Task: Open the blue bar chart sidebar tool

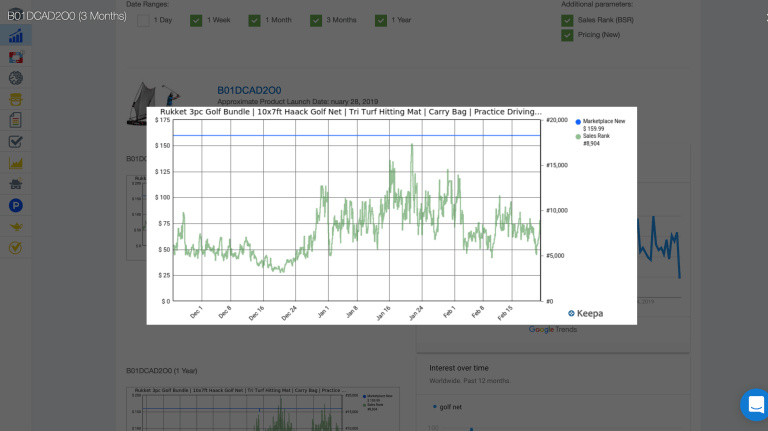Action: (16, 36)
